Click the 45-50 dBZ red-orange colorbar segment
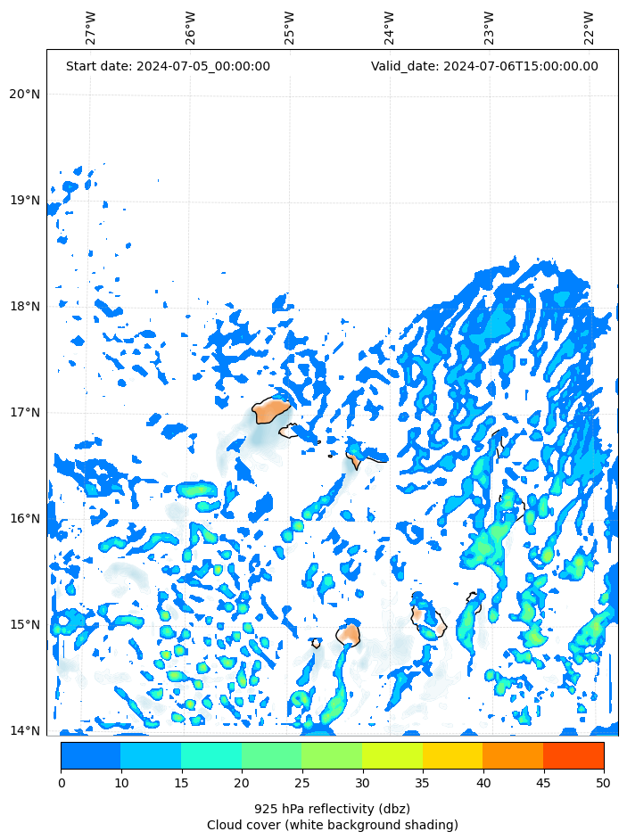This screenshot has height=840, width=627. [573, 755]
